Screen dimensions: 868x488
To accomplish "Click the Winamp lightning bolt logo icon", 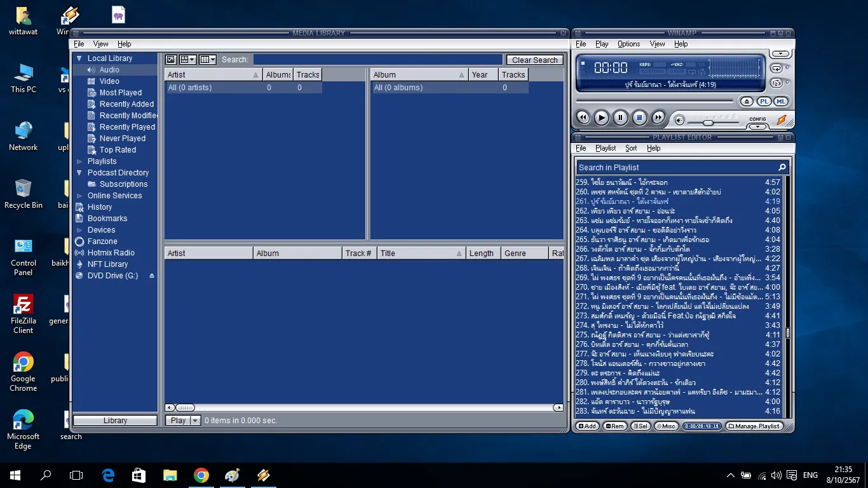I will pos(782,119).
